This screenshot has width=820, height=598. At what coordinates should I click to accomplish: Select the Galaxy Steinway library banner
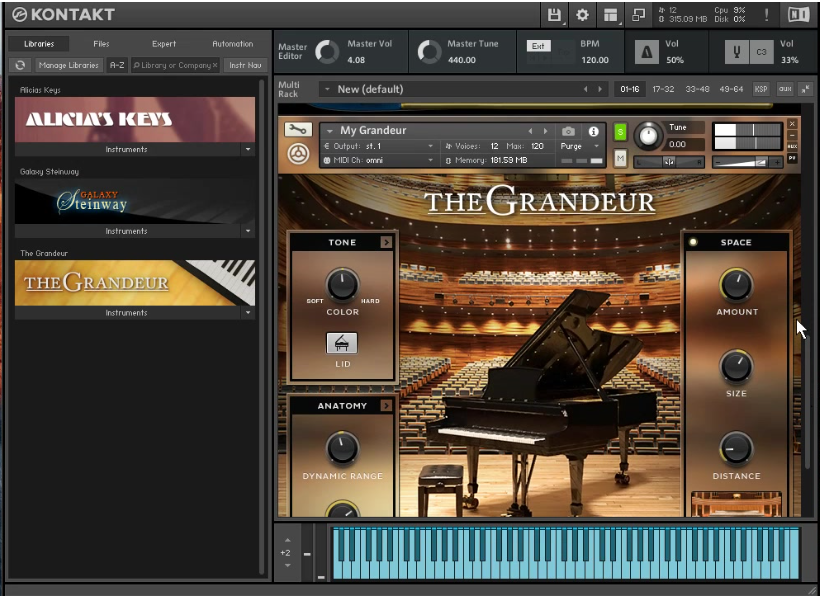click(x=135, y=201)
